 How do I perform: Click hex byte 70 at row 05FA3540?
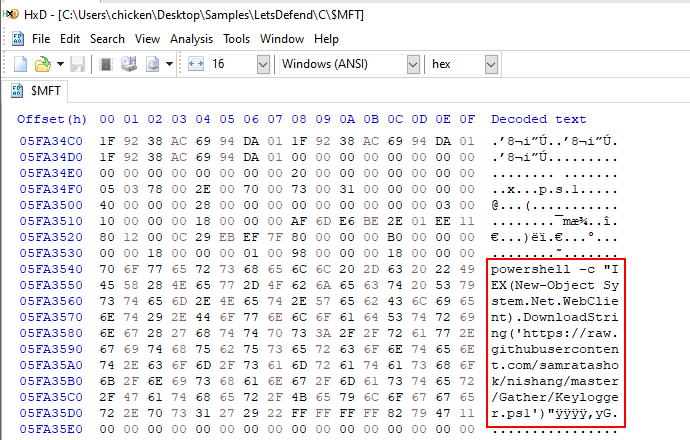(107, 269)
